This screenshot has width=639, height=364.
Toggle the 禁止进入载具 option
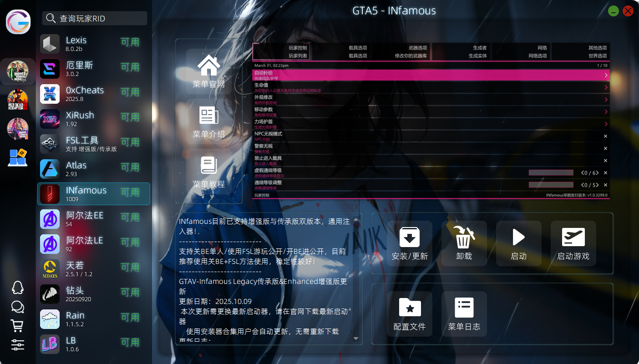(x=605, y=161)
